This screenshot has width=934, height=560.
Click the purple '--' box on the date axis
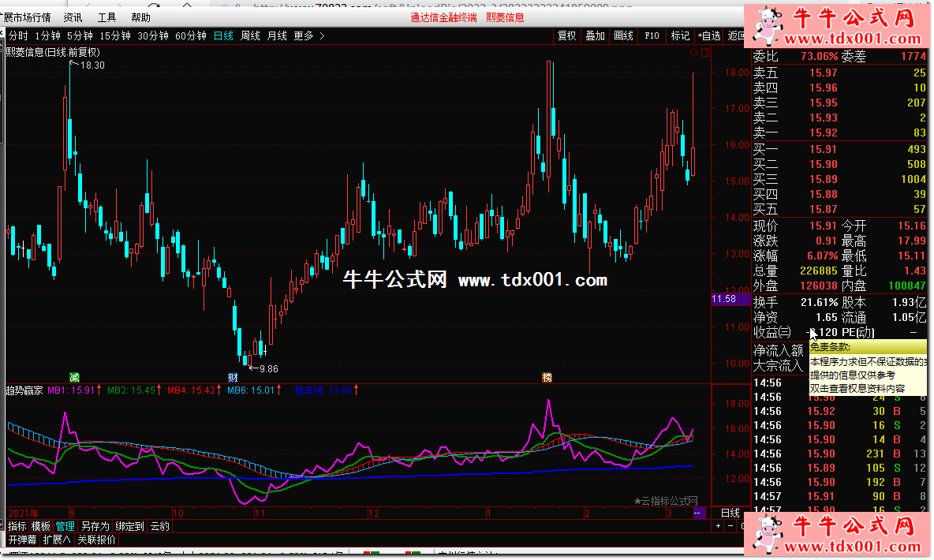tap(698, 513)
